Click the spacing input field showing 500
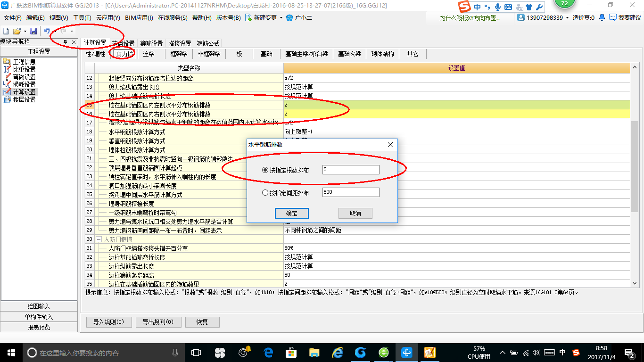644x362 pixels. [x=351, y=192]
